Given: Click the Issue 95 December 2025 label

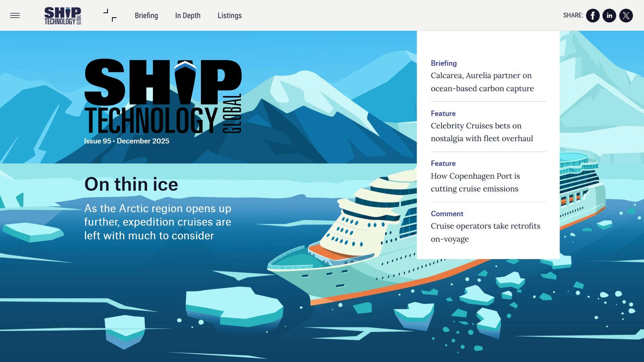Looking at the screenshot, I should click(x=126, y=141).
